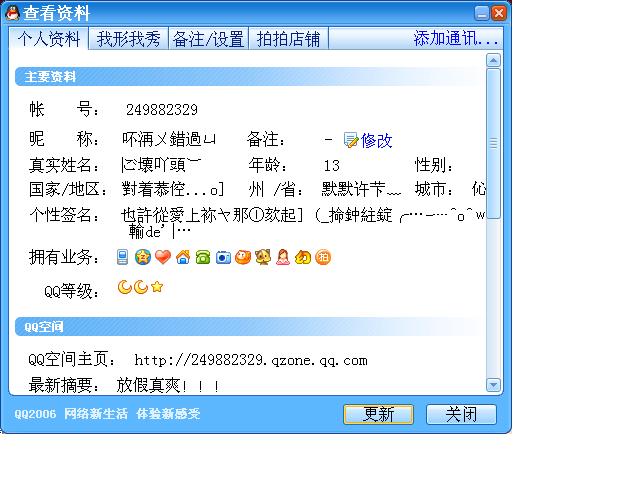Screen dimensions: 630x480
Task: Click the orange pet face icon
Action: [243, 257]
